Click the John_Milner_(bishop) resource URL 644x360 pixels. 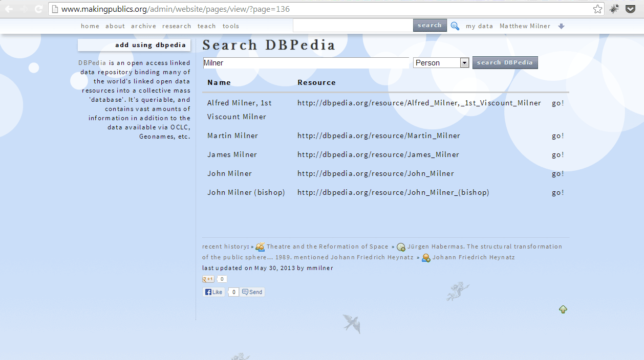click(x=393, y=192)
